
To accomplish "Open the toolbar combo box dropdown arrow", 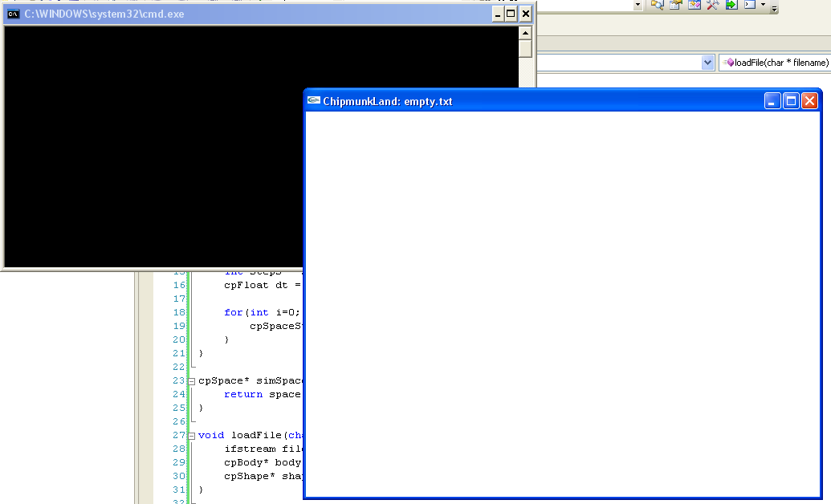I will coord(638,5).
